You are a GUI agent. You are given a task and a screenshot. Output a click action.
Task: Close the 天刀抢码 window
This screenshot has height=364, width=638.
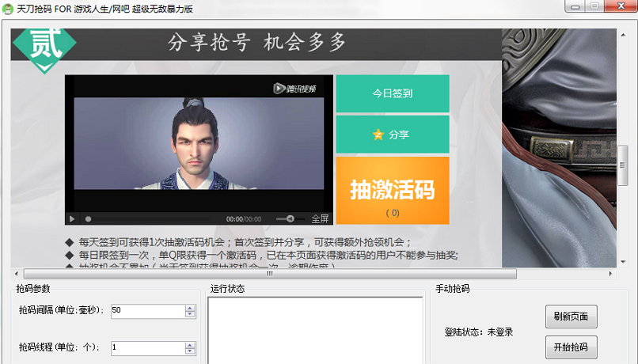(621, 6)
